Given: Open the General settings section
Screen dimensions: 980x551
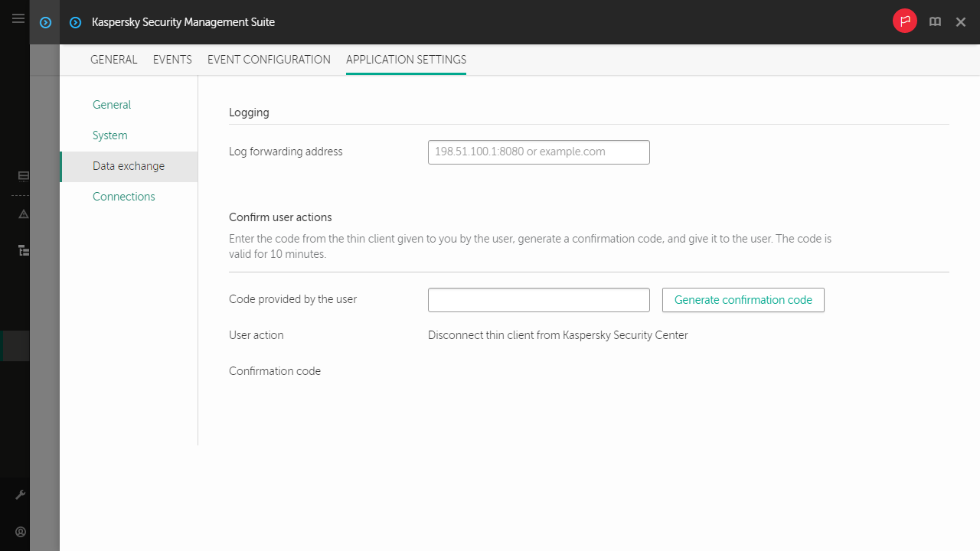Looking at the screenshot, I should tap(111, 105).
